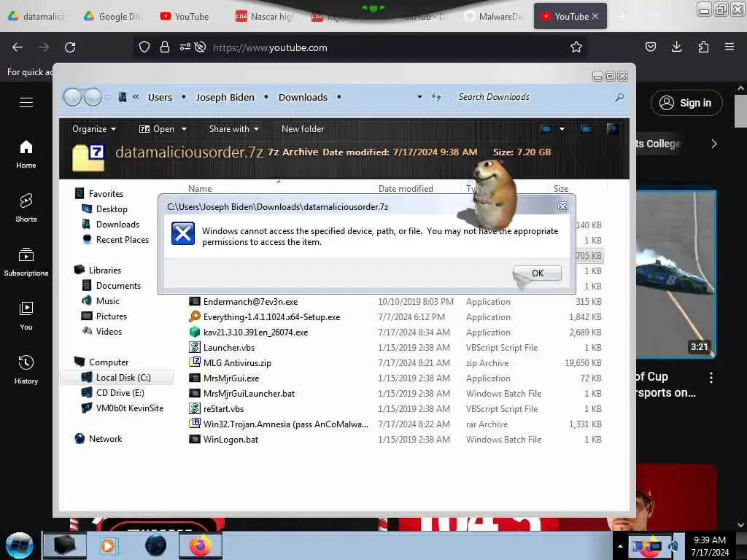Open the Firefox hamburger menu
Screen dimensions: 747x560
pyautogui.click(x=729, y=47)
